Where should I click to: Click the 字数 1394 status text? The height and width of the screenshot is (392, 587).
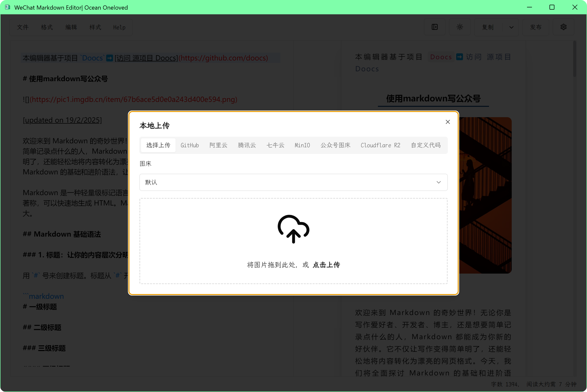click(x=505, y=384)
